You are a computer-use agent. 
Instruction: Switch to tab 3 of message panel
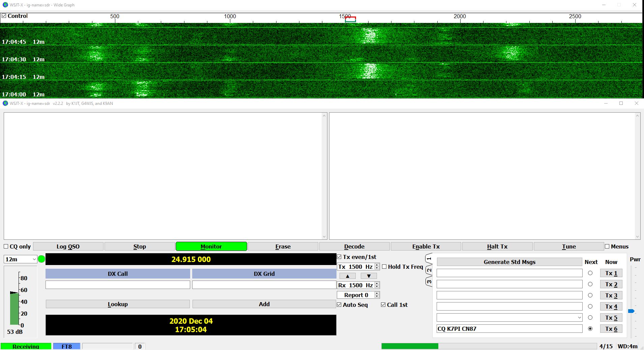(429, 282)
